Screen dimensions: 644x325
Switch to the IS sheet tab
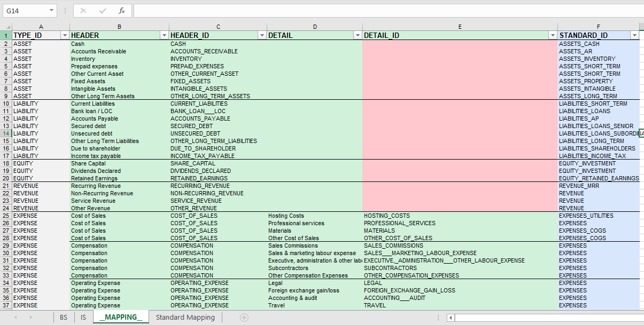point(83,318)
